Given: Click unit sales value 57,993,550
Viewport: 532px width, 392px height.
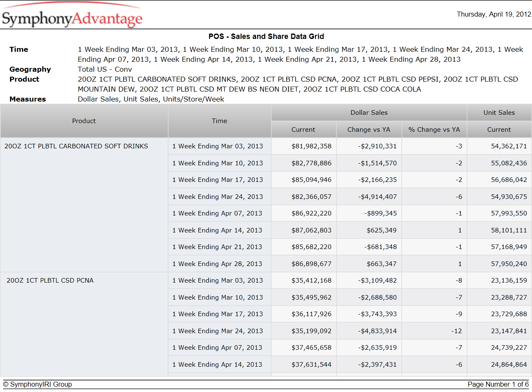Looking at the screenshot, I should pyautogui.click(x=509, y=213).
